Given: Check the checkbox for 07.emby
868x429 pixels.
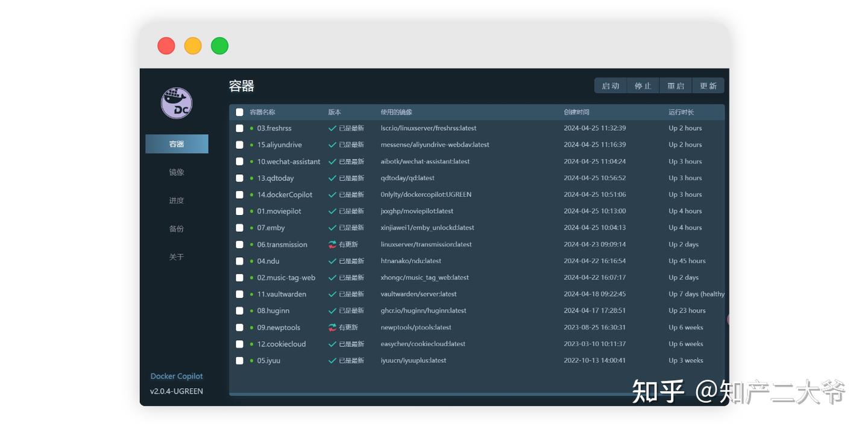Looking at the screenshot, I should 239,227.
